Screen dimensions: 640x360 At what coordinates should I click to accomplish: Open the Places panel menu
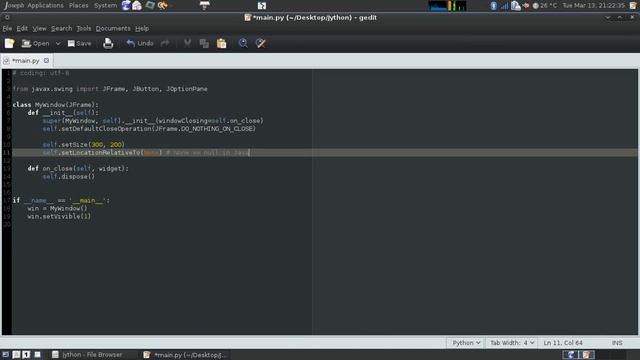coord(78,5)
